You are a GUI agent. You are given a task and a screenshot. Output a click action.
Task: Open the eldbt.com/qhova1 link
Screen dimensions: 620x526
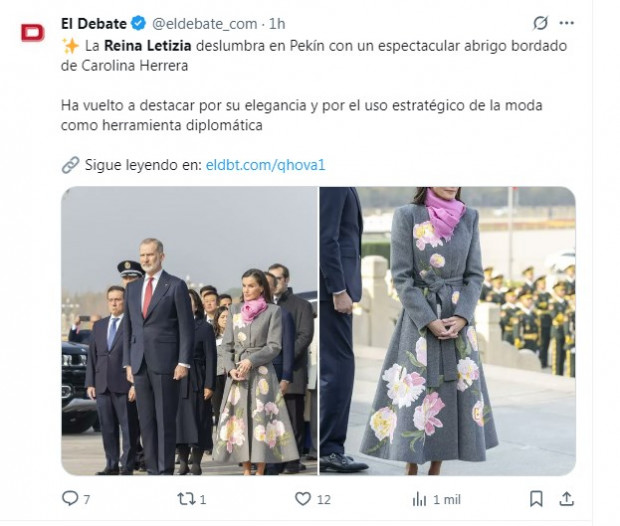click(x=265, y=165)
